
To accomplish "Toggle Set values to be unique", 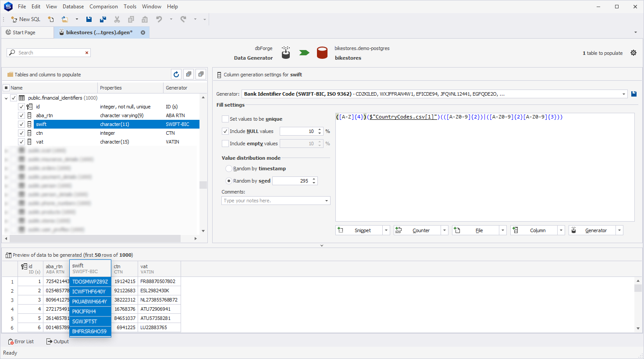I will click(x=225, y=119).
